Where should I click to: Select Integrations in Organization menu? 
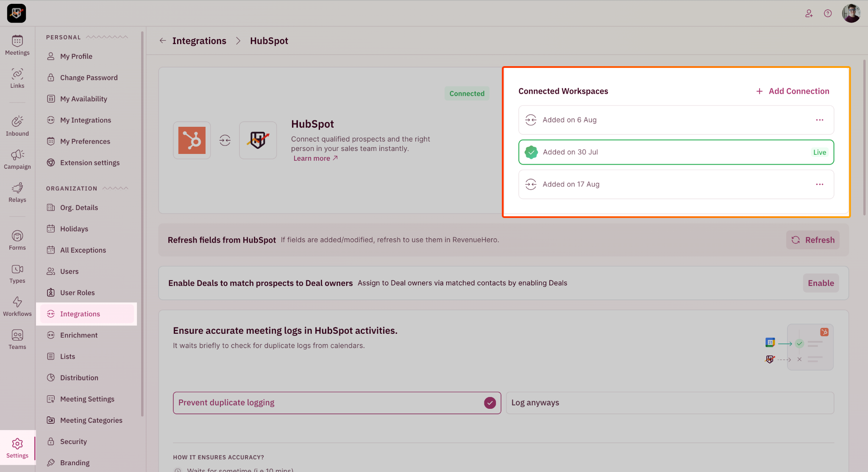coord(87,314)
